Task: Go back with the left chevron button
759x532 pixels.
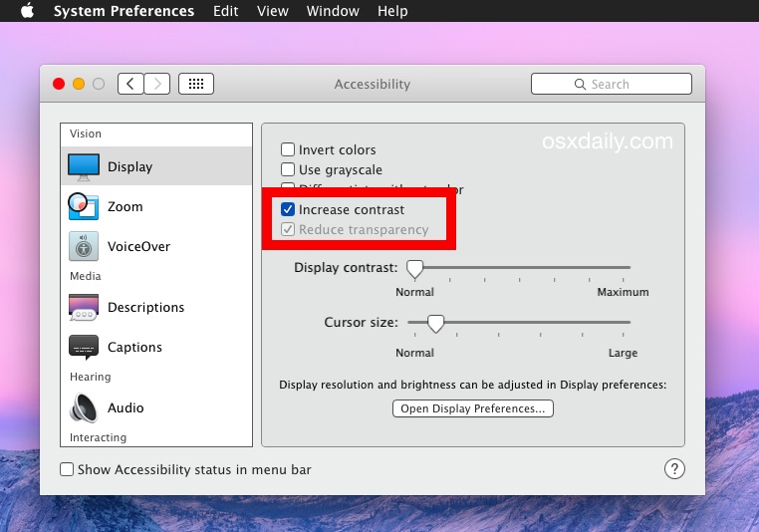Action: click(130, 84)
